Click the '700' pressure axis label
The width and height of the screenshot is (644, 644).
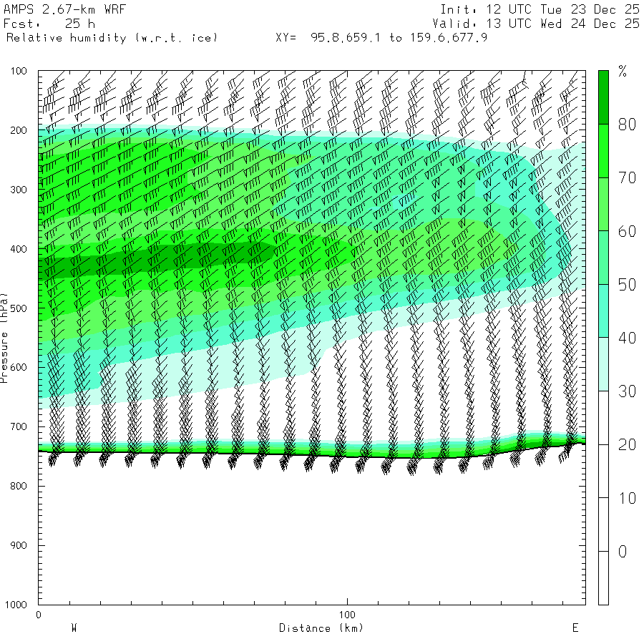click(x=19, y=426)
